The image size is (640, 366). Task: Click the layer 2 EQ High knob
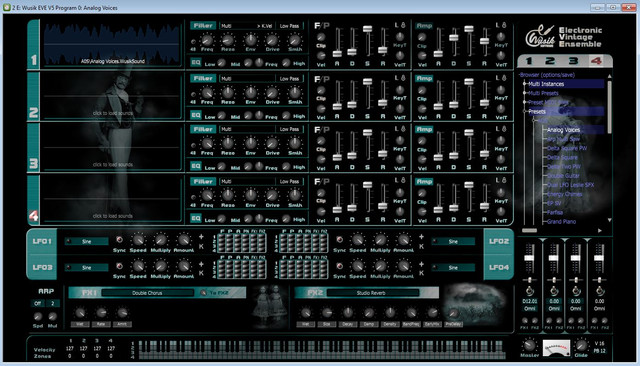click(x=286, y=115)
